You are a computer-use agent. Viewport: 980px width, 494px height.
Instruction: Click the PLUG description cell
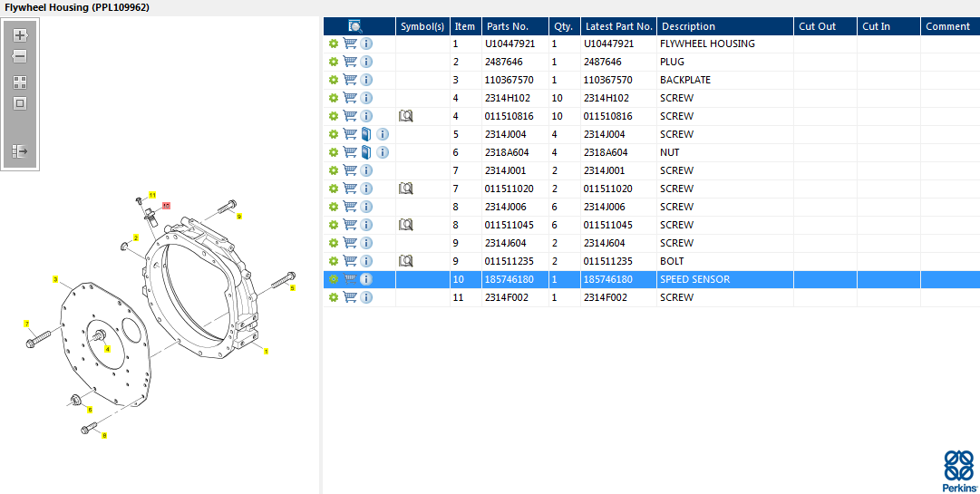tap(672, 62)
